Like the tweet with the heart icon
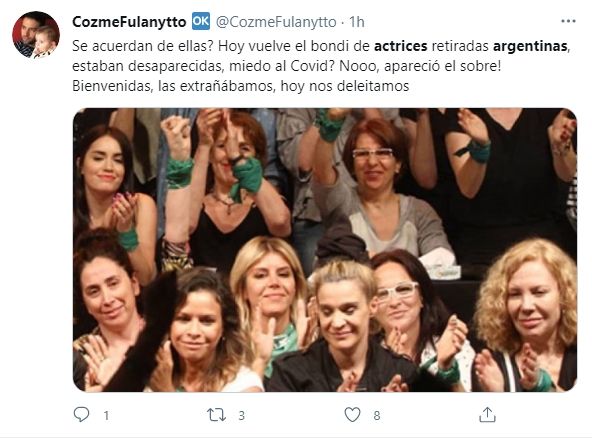The image size is (592, 440). 352,415
